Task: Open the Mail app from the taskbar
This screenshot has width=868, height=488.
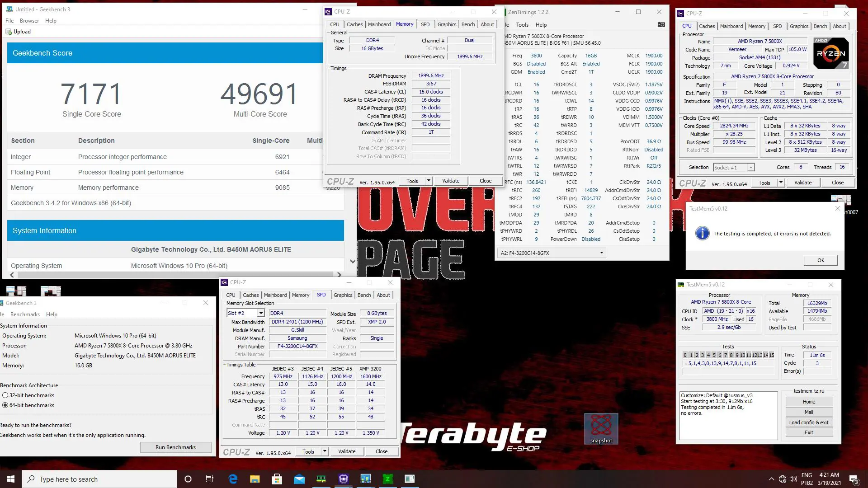Action: [299, 479]
